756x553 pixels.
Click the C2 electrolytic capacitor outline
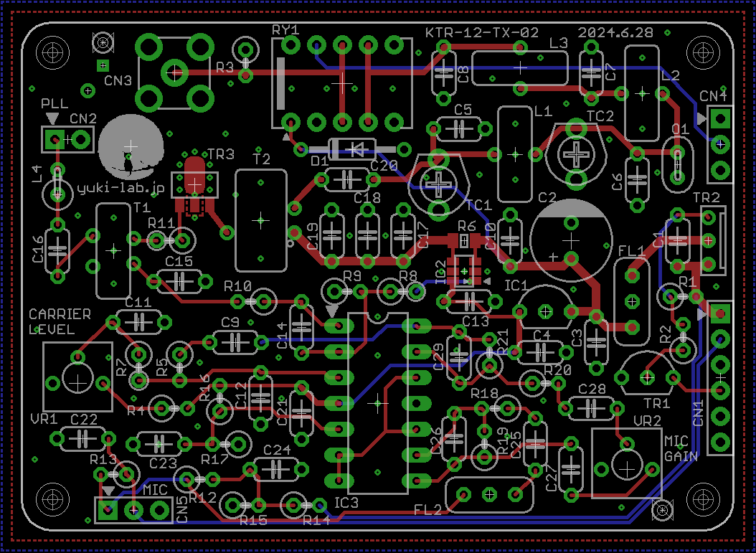(571, 240)
